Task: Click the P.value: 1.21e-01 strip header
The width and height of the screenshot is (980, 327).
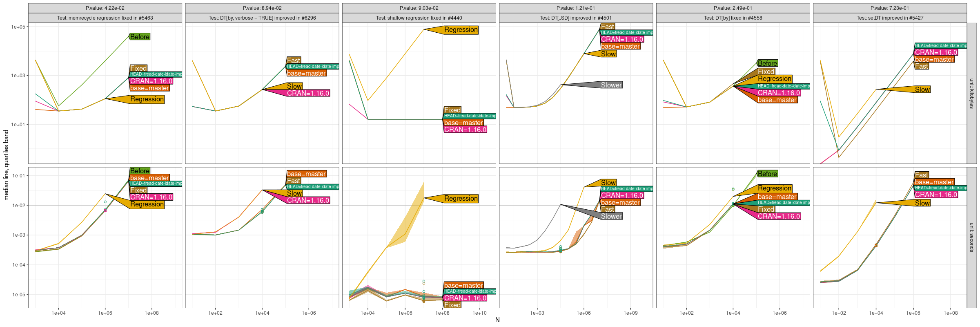Action: (576, 8)
